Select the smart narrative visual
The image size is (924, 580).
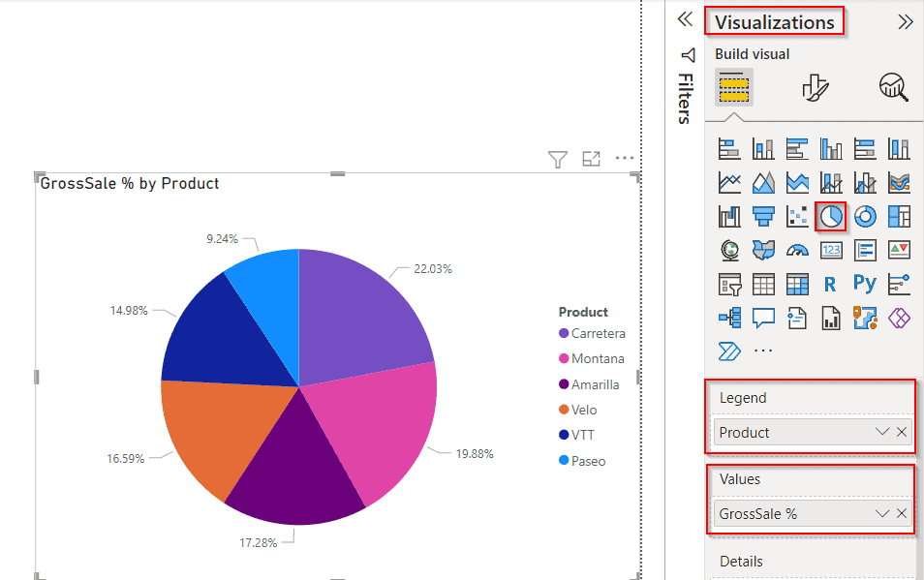tap(797, 318)
